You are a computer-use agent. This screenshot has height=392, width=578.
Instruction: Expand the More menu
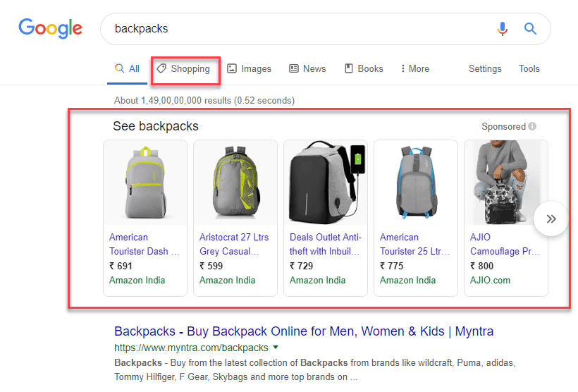(x=415, y=69)
